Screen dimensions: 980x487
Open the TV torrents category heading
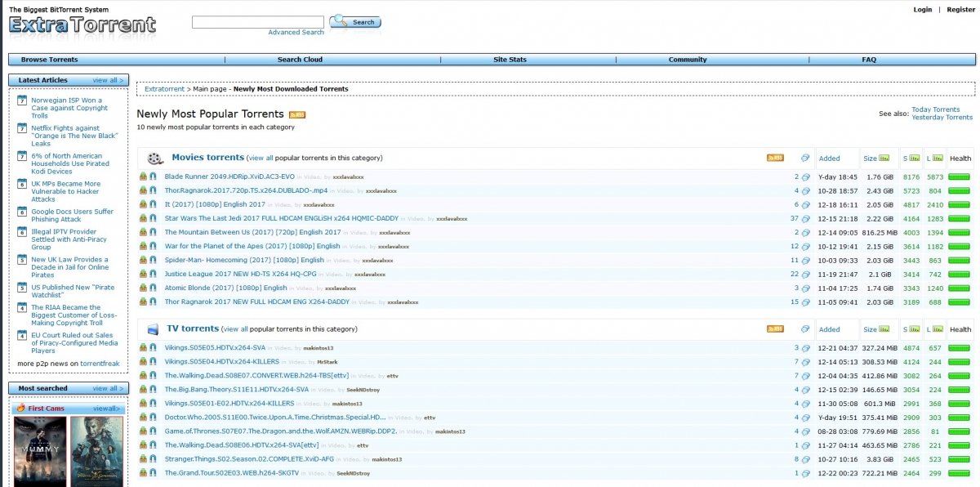click(x=193, y=328)
